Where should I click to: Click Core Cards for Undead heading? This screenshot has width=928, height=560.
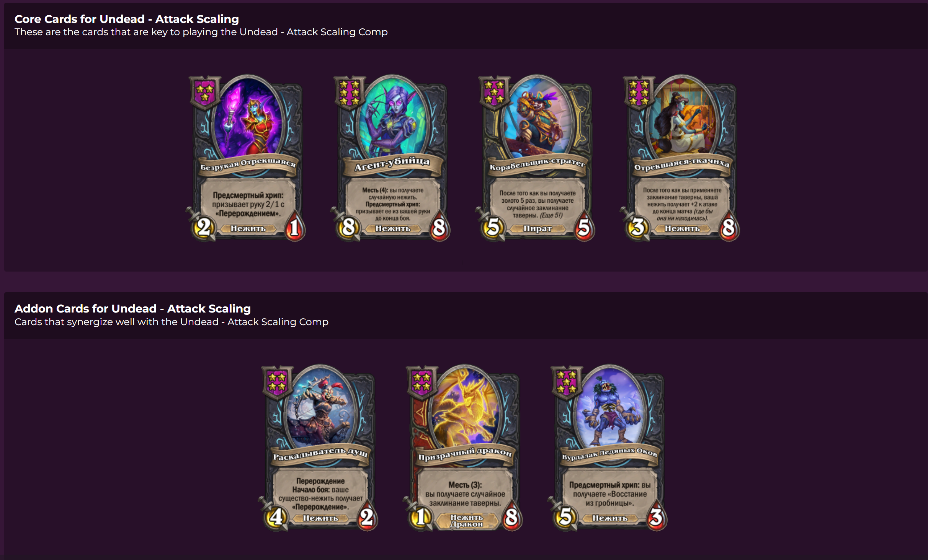click(x=127, y=19)
